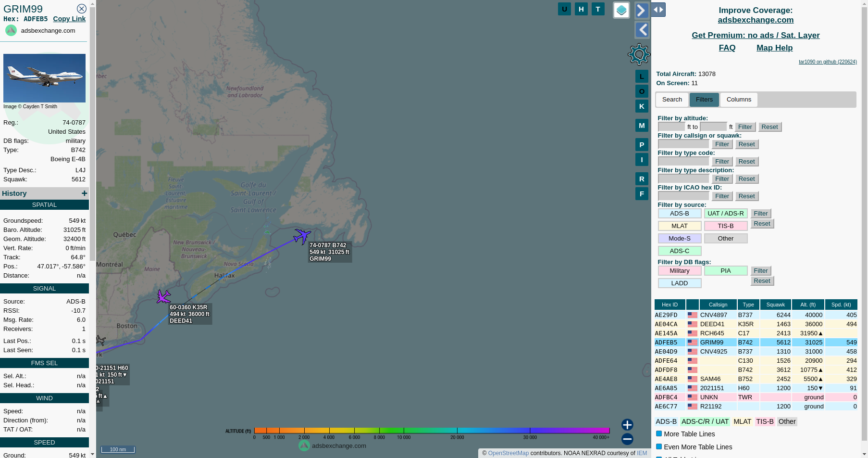Toggle TIS-B source filter
Screen dimensions: 868x458
pyautogui.click(x=726, y=226)
